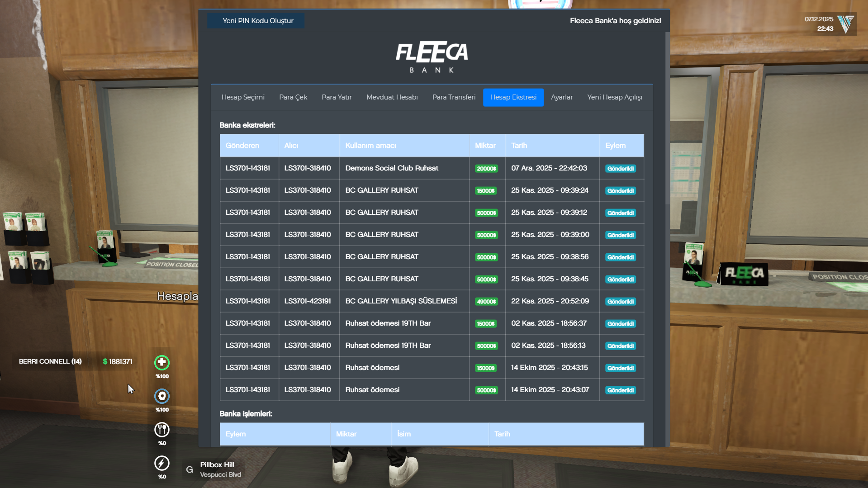868x488 pixels.
Task: Click the clock showing 22:43
Action: 825,28
